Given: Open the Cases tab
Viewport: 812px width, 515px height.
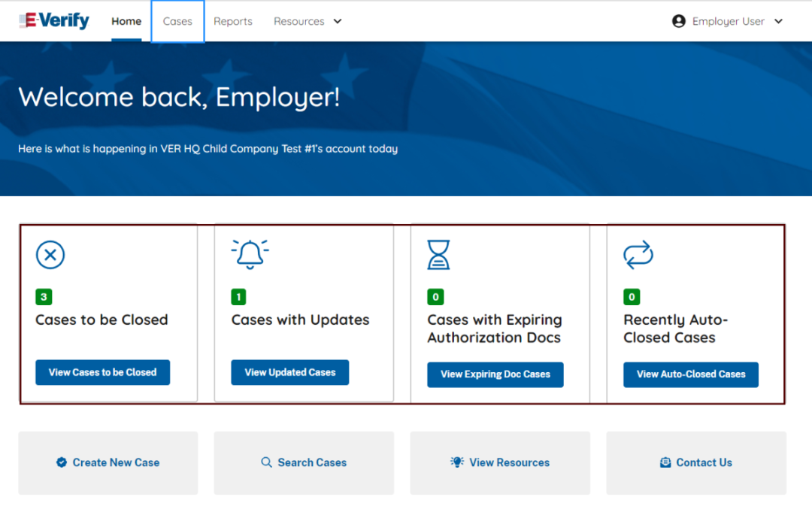Looking at the screenshot, I should point(177,21).
